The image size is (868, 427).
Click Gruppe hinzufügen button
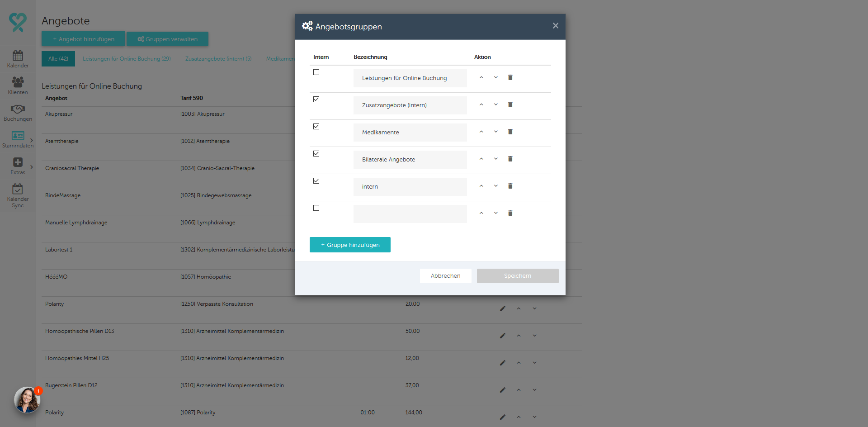click(350, 245)
